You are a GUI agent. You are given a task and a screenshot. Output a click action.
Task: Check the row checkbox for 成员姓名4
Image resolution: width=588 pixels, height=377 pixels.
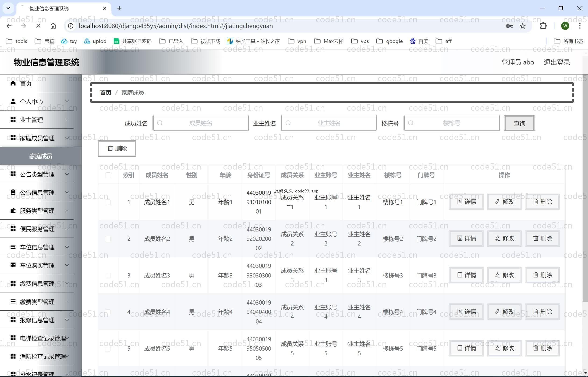108,312
